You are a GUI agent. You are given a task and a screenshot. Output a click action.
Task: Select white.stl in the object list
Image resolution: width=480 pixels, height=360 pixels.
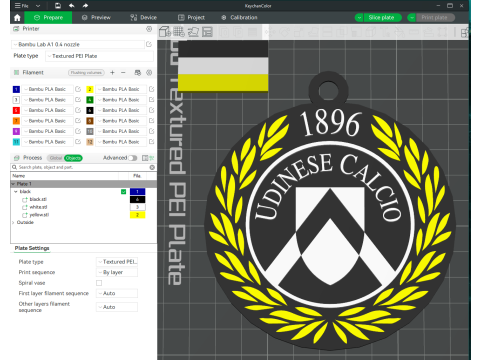click(38, 207)
